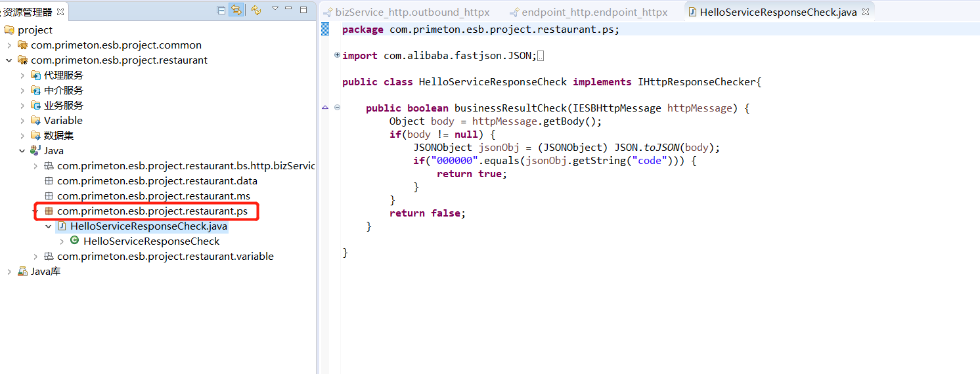Switch to endpoint_http.endpoint_httpx tab
Screen dimensions: 980x374
point(594,12)
